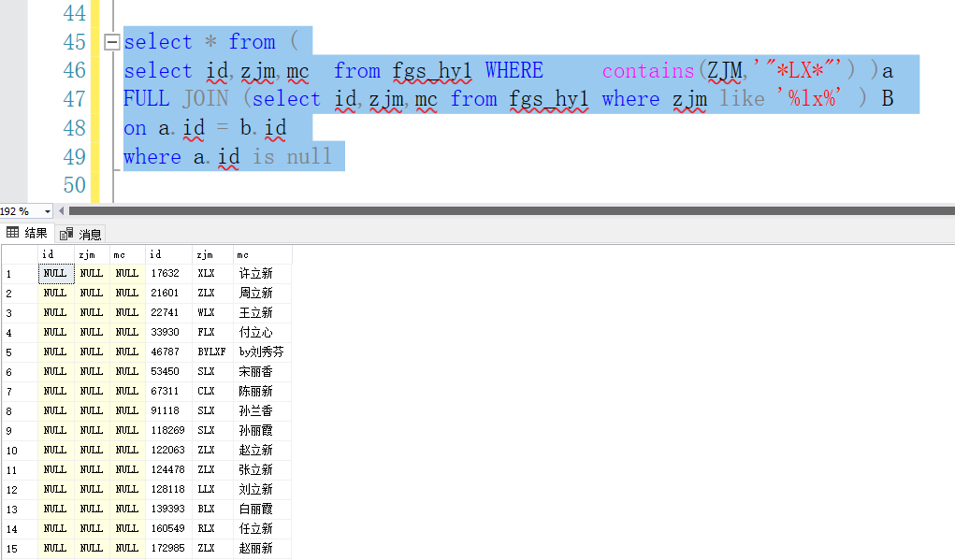Click the mc cell 刘立新
This screenshot has width=955, height=560.
pos(263,489)
